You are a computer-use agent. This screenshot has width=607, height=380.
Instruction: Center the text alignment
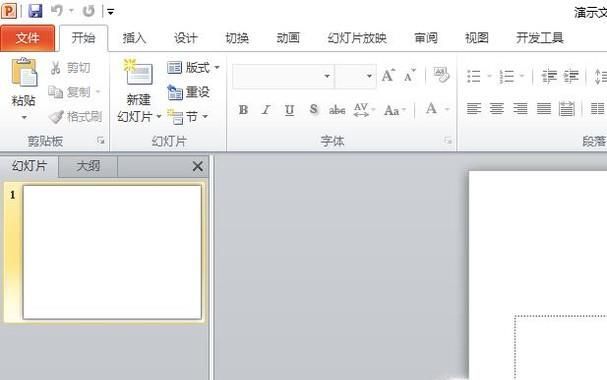[497, 109]
